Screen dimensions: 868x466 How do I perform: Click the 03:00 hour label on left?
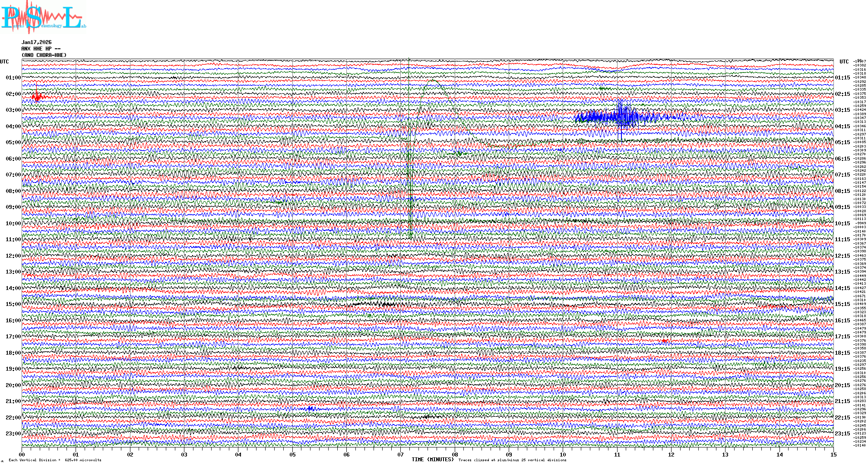point(13,110)
